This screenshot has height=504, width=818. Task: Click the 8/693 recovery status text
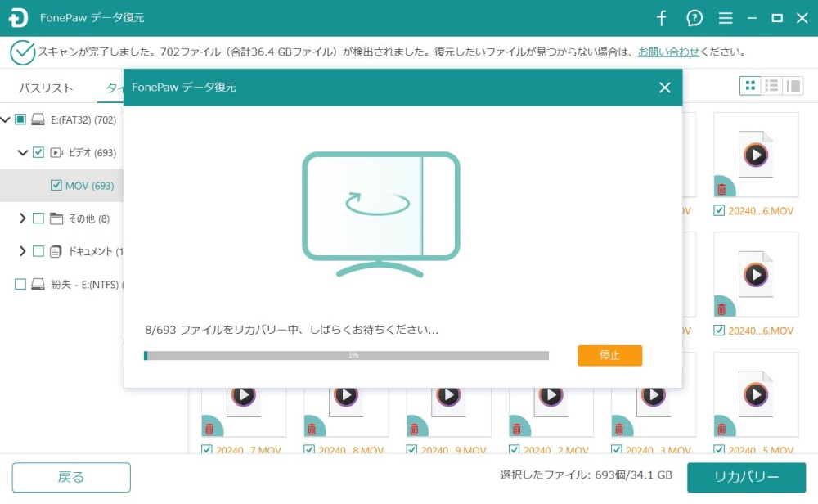click(291, 330)
